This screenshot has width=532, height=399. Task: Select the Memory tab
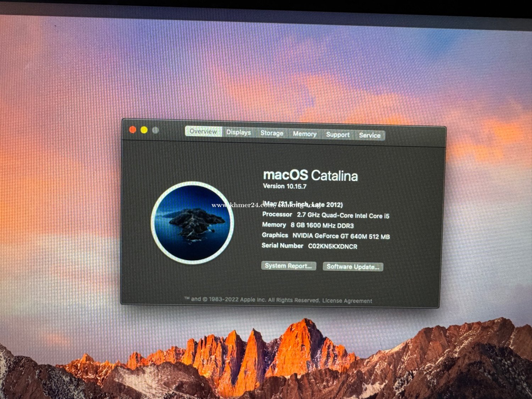305,134
